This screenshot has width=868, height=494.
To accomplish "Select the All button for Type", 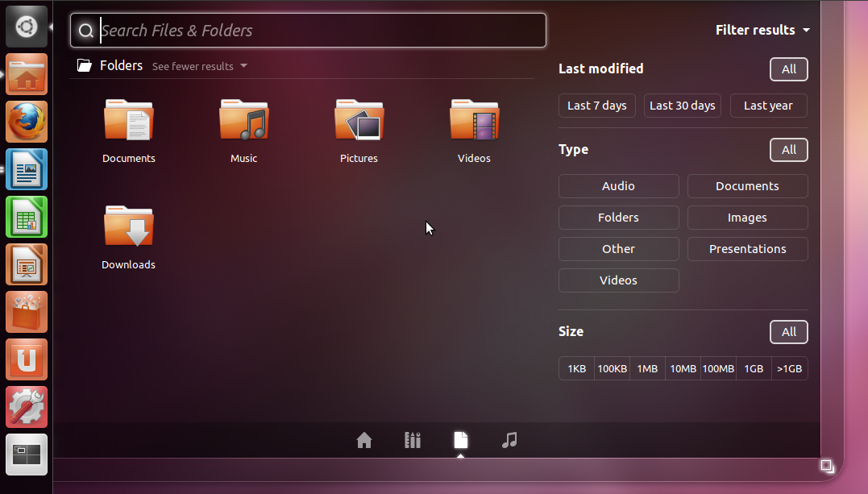I will coord(788,150).
